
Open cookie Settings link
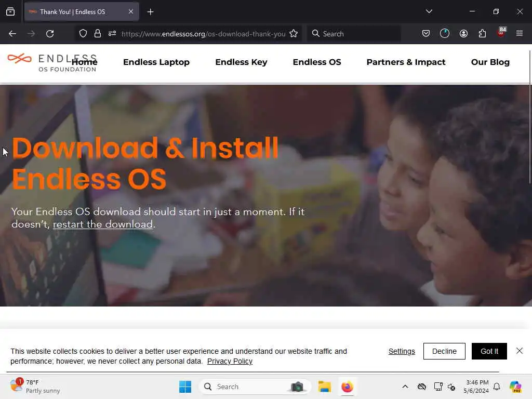(402, 351)
